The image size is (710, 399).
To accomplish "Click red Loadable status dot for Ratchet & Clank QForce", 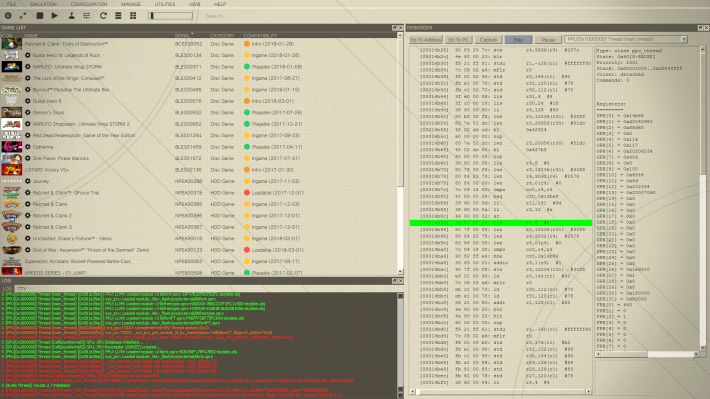I will point(247,192).
